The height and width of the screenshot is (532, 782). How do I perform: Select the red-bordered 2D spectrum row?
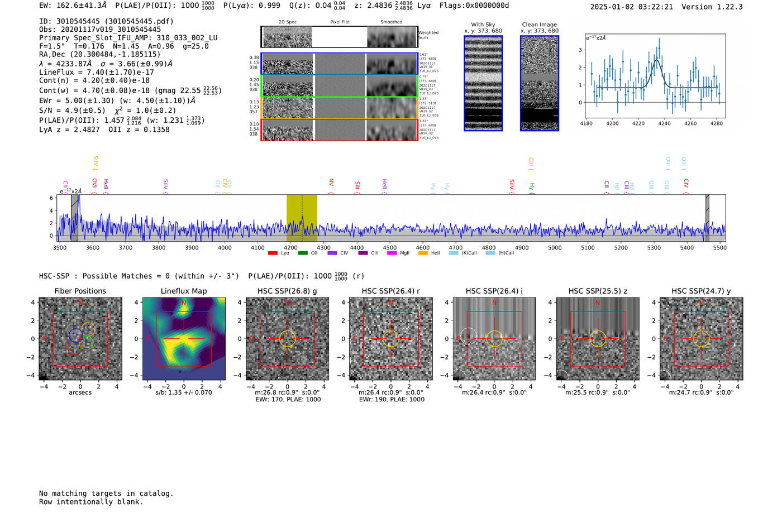tap(339, 130)
